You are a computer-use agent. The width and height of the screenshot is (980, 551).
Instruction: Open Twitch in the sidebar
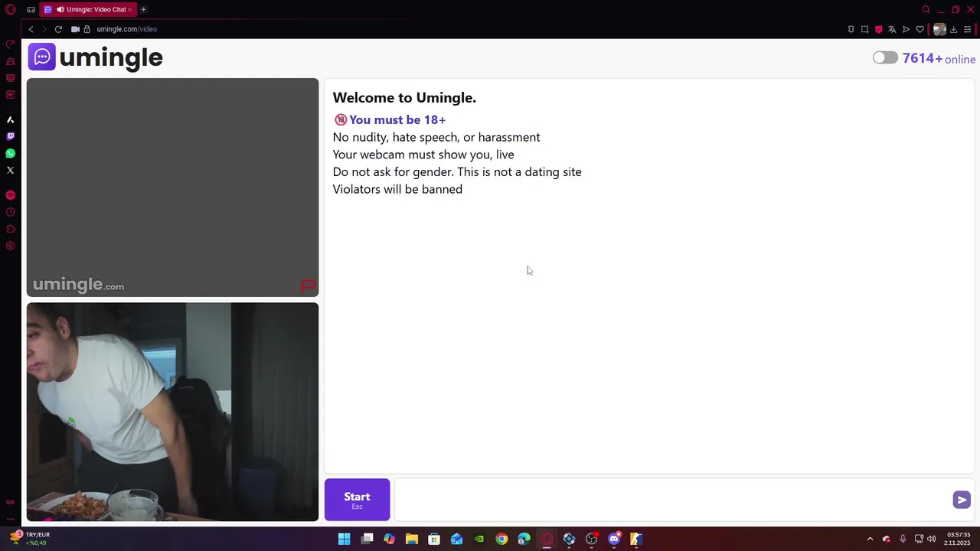click(x=10, y=136)
